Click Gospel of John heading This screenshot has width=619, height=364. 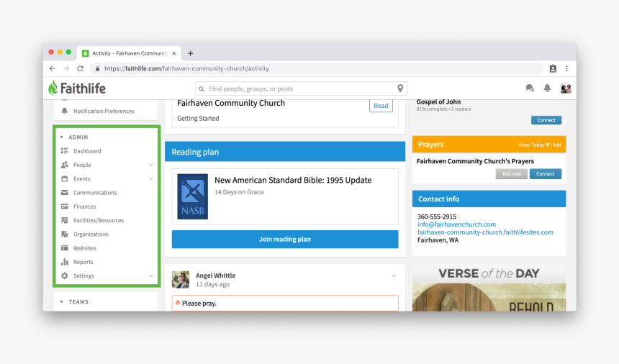[x=438, y=102]
